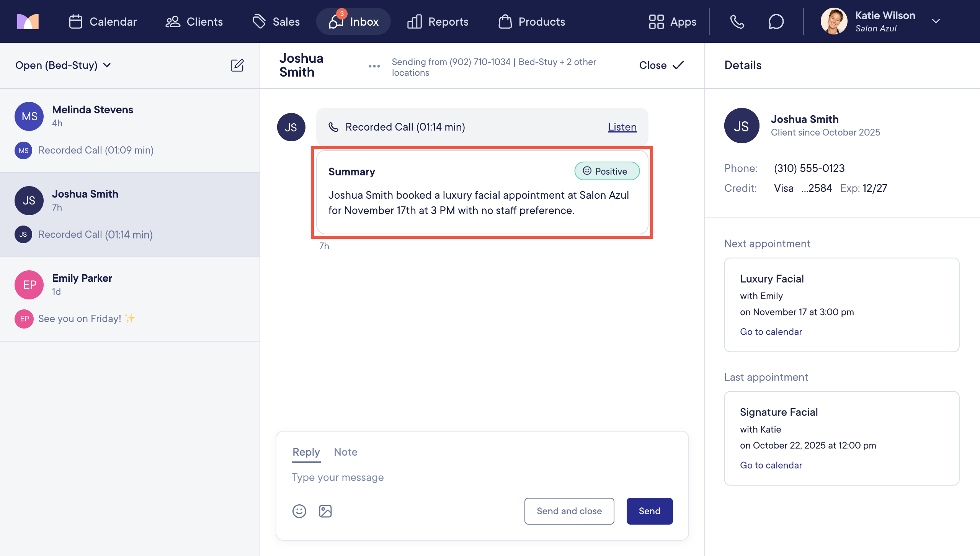The width and height of the screenshot is (980, 556).
Task: Open the Reports menu item
Action: tap(438, 22)
